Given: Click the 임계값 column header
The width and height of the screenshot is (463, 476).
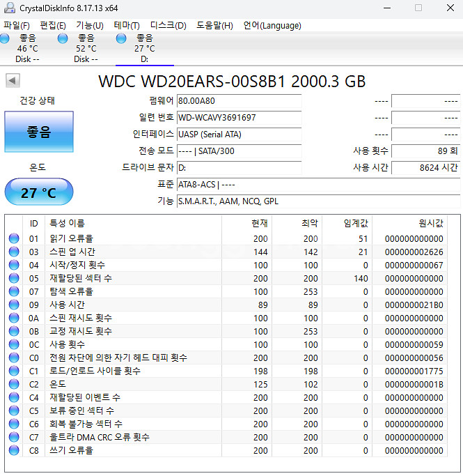Looking at the screenshot, I should 347,224.
